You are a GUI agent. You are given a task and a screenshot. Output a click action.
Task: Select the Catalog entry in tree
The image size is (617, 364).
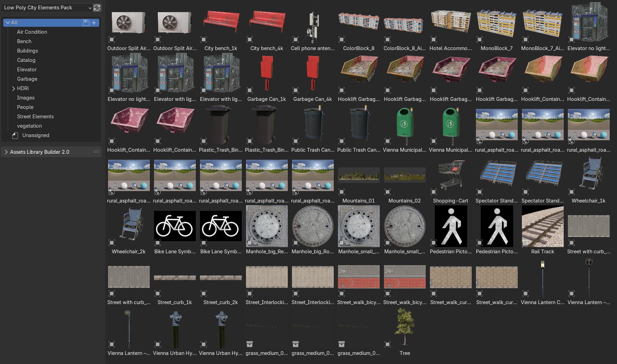[x=26, y=60]
